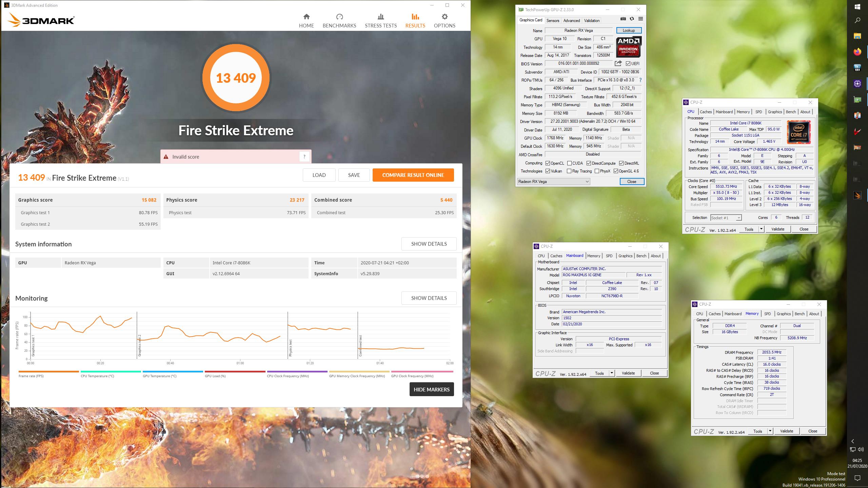Click Validate in CPU-Z Memory window

coord(787,431)
